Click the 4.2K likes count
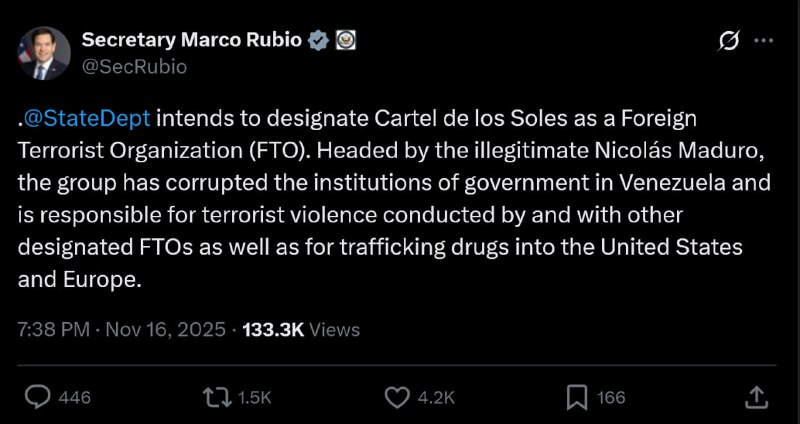 point(436,397)
